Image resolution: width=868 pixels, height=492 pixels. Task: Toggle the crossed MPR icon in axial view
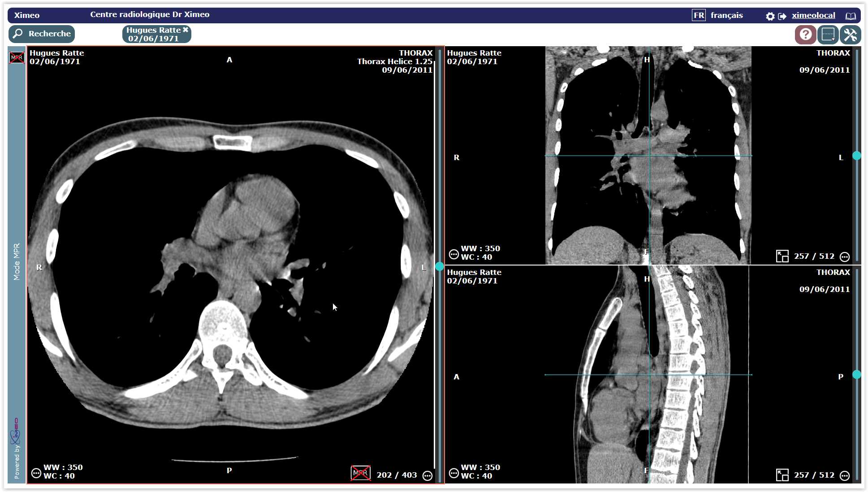point(361,473)
